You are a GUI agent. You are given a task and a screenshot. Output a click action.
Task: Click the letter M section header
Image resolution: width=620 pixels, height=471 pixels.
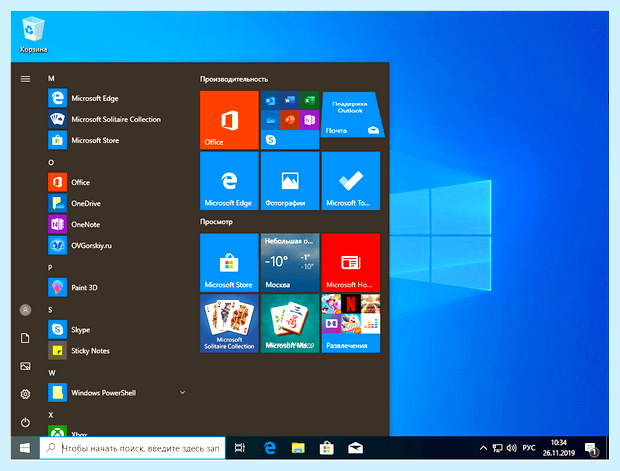[x=51, y=78]
